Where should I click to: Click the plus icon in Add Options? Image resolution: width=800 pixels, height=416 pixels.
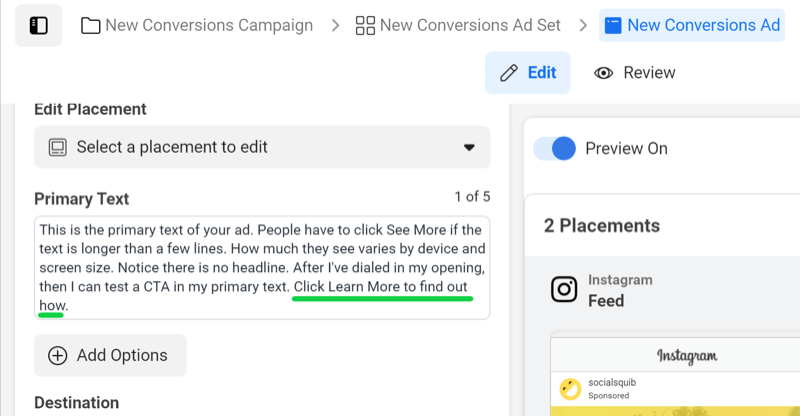[58, 355]
